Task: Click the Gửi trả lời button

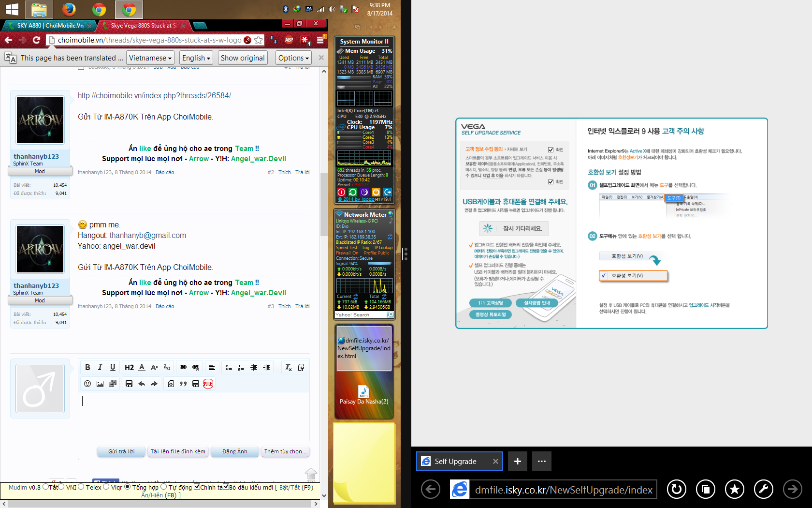Action: coord(121,451)
